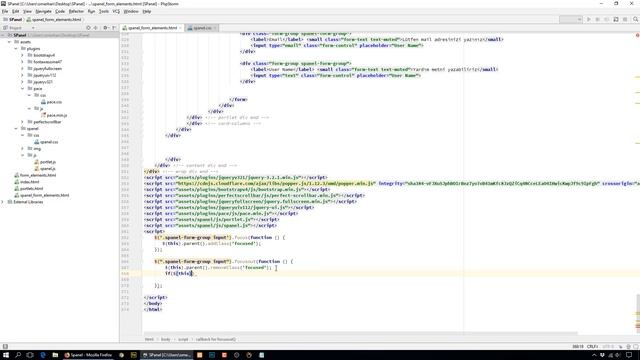
Task: Collapse the spanel folder
Action: (16, 129)
